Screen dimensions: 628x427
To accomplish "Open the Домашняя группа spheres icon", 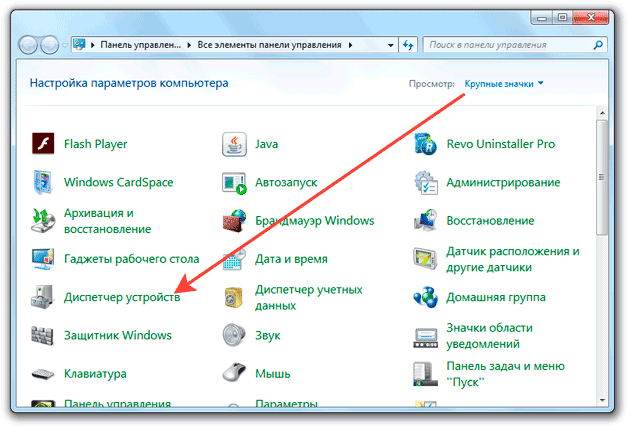I will 425,297.
